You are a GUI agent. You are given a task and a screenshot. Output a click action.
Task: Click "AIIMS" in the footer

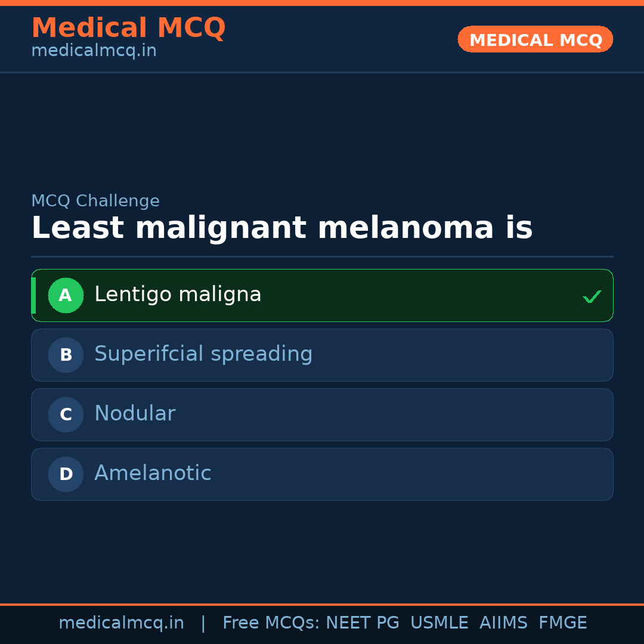click(503, 623)
